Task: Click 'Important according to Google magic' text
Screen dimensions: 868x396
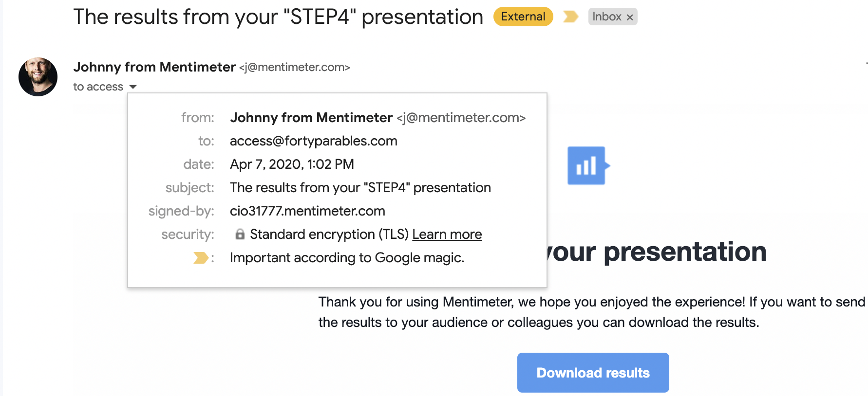Action: [347, 258]
